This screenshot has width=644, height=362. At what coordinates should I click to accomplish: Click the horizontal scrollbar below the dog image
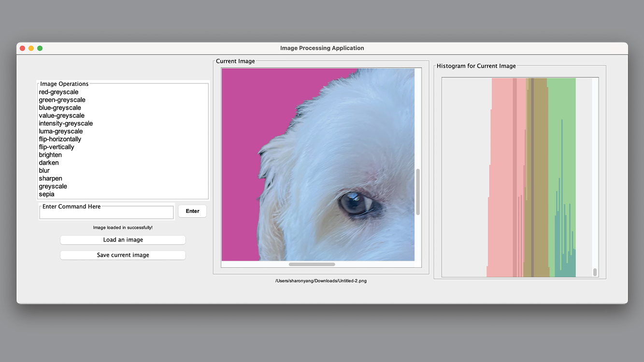[x=312, y=264]
